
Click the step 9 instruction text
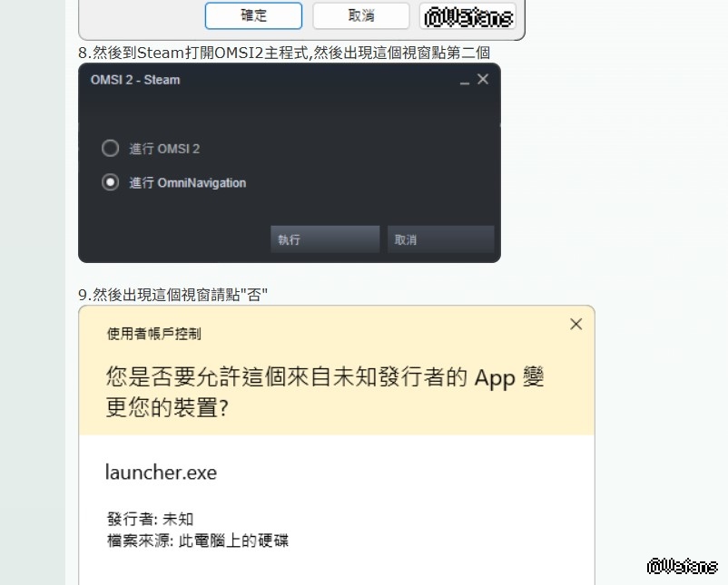(173, 295)
